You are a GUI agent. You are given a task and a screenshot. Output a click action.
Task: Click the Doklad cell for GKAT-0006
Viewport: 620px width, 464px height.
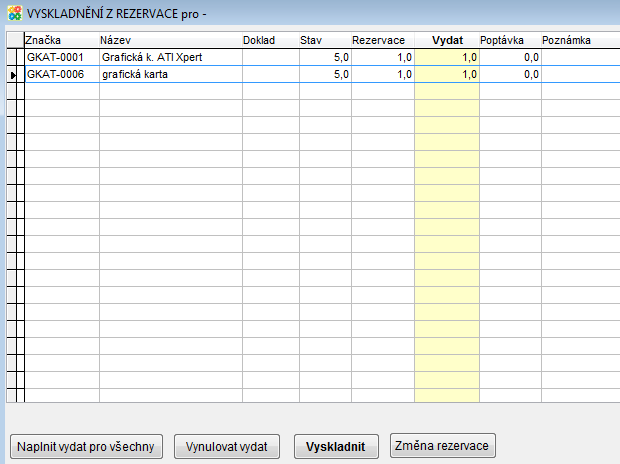271,74
